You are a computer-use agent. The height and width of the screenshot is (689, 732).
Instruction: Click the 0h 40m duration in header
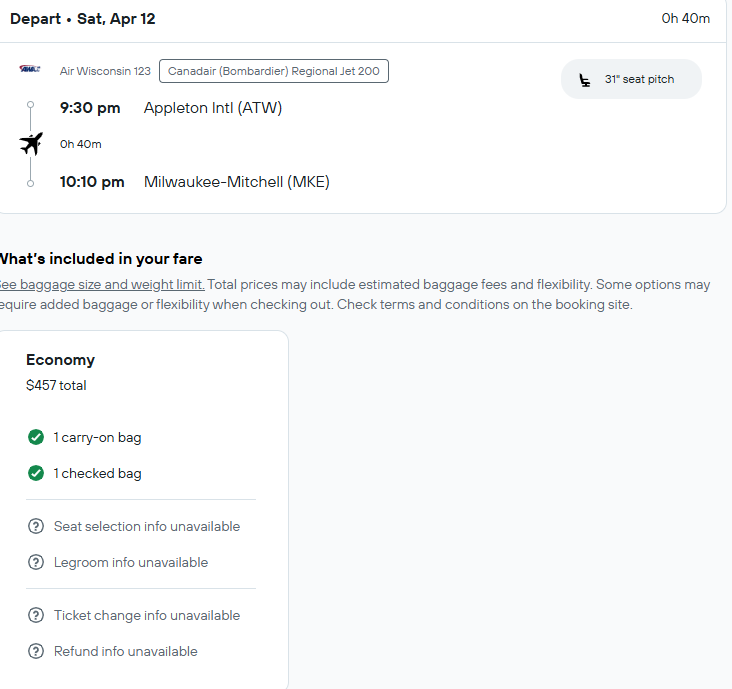coord(685,19)
